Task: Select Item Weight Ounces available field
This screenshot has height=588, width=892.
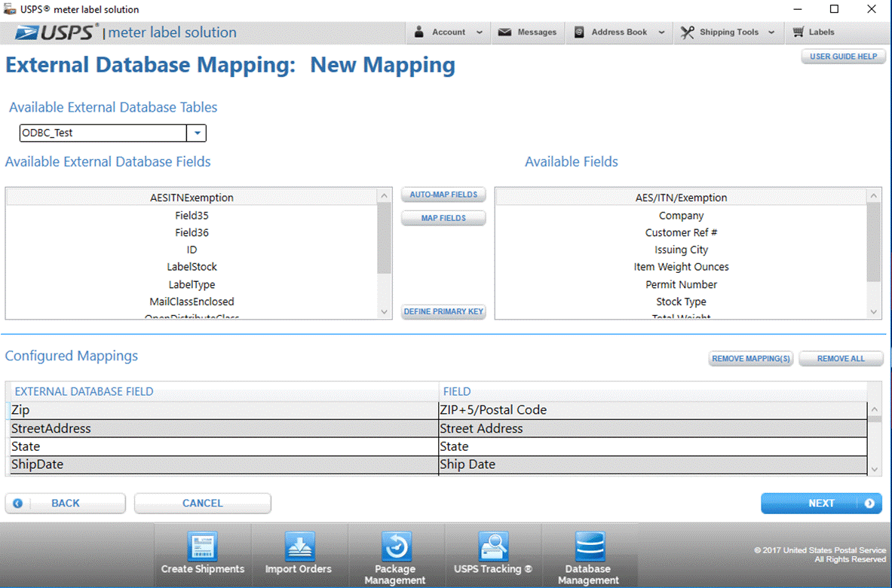Action: coord(681,267)
